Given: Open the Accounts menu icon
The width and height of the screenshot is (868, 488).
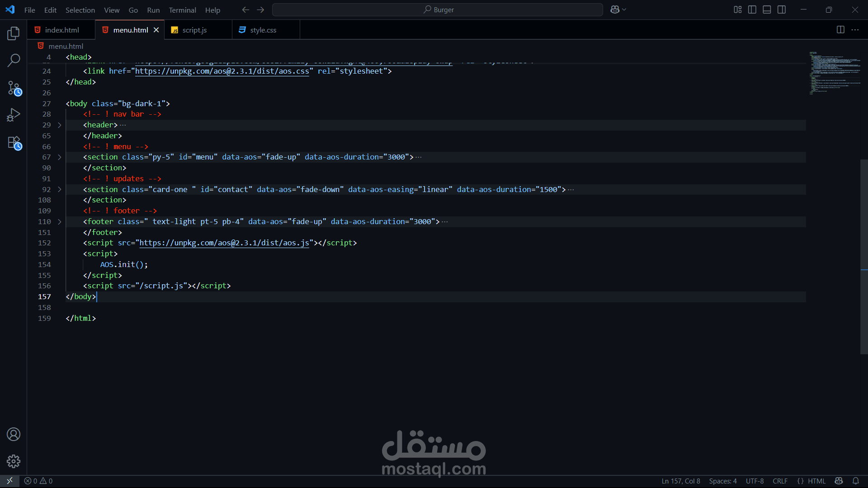Looking at the screenshot, I should pyautogui.click(x=14, y=434).
